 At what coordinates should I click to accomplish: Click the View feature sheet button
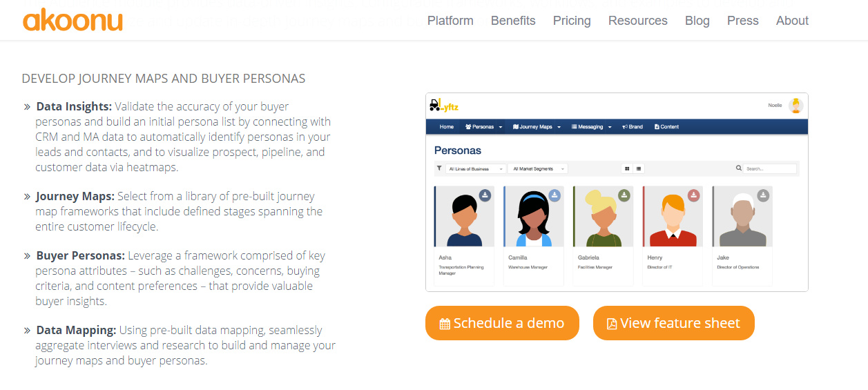(x=674, y=323)
